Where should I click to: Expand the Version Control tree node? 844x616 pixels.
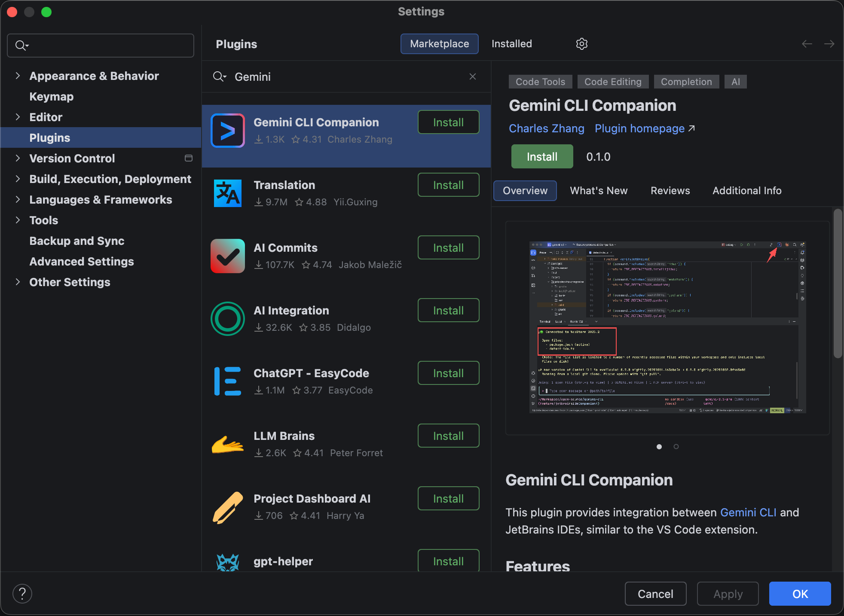pos(18,159)
